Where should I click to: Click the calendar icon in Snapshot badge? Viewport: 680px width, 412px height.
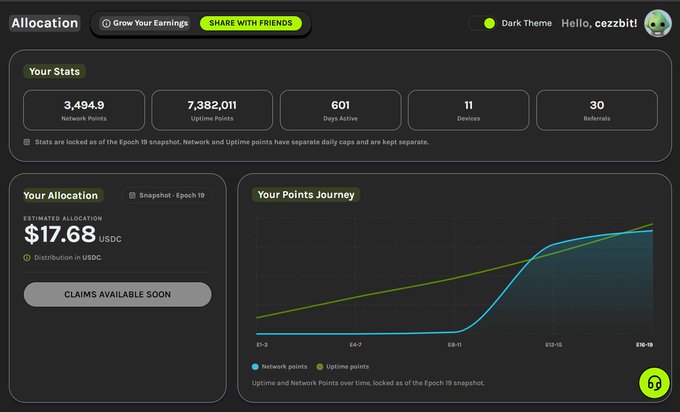(x=132, y=196)
